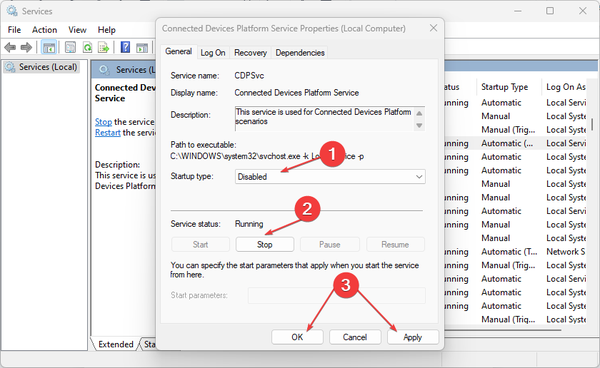This screenshot has height=368, width=600.
Task: Open the View menu
Action: click(77, 30)
